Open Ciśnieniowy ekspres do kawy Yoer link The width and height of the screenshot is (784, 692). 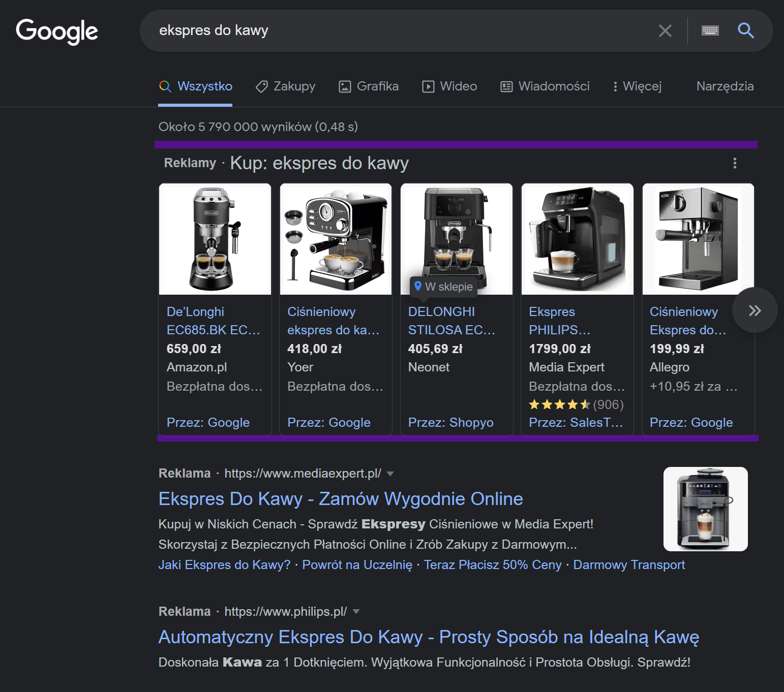coord(334,321)
